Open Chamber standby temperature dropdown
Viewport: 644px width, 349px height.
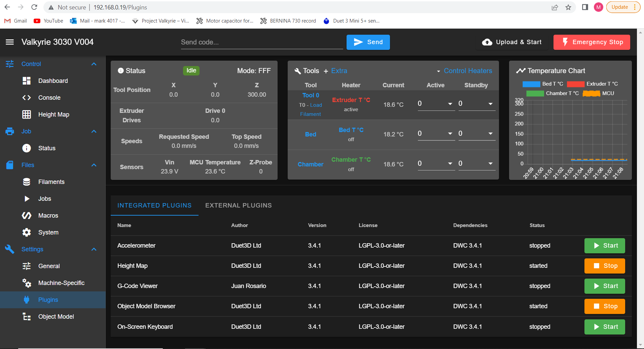(x=491, y=164)
